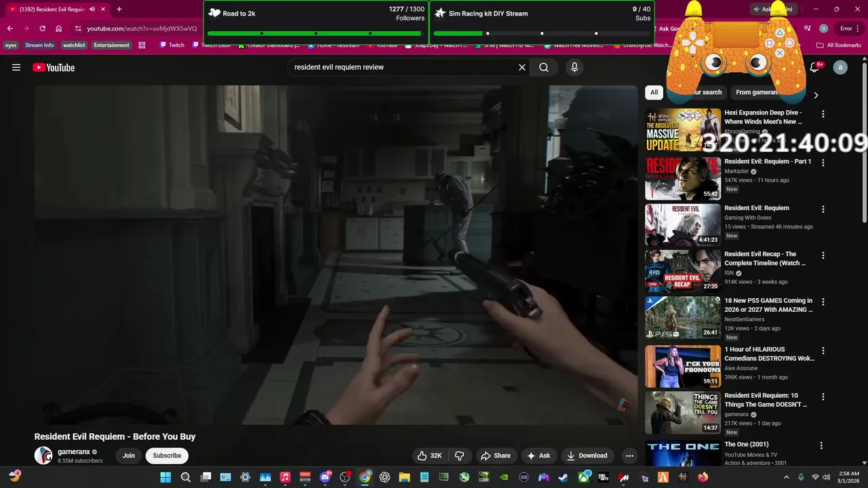Viewport: 868px width, 488px height.
Task: Open options for 10 Things The Game DOESN'T video
Action: point(823,397)
